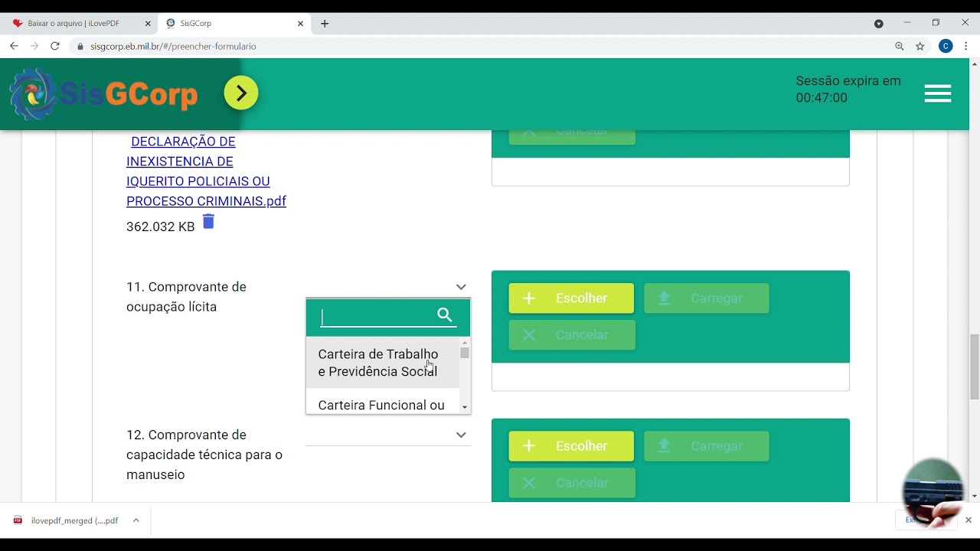Image resolution: width=980 pixels, height=551 pixels.
Task: Collapse dropdown arrow for item 11
Action: (x=461, y=287)
